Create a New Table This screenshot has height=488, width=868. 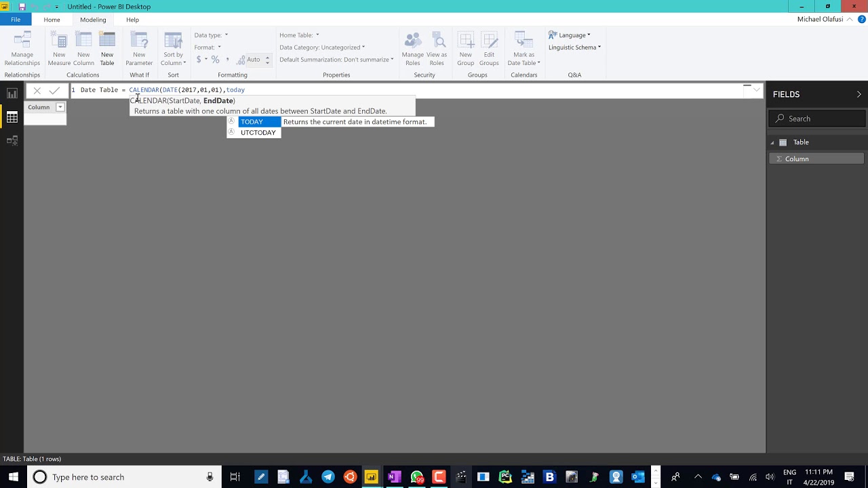click(107, 49)
